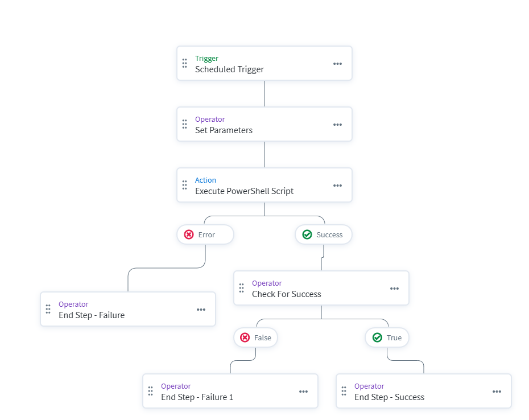This screenshot has width=529, height=420.
Task: Click 'Operator' label above Set Parameters
Action: [x=210, y=119]
